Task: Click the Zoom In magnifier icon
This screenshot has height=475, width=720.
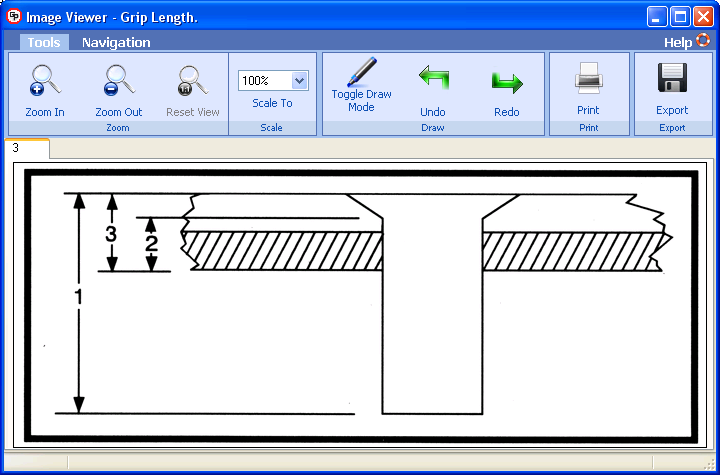Action: [x=45, y=80]
